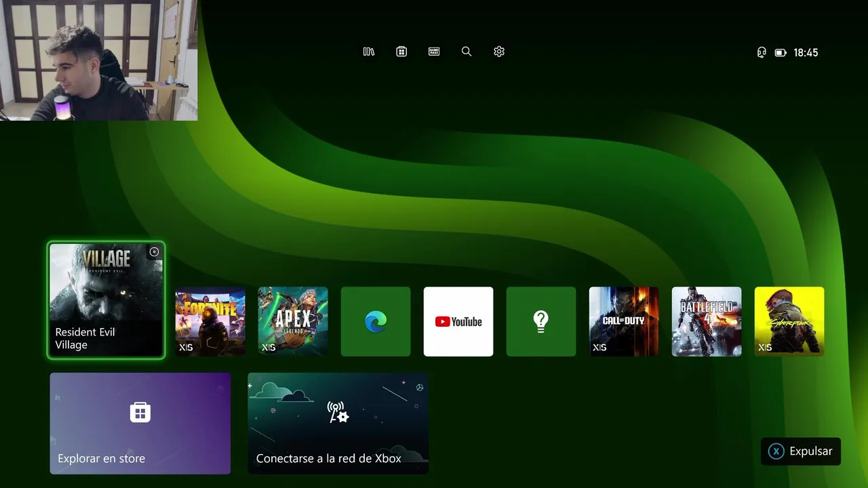The height and width of the screenshot is (488, 868).
Task: Open My games & apps library icon
Action: (369, 52)
